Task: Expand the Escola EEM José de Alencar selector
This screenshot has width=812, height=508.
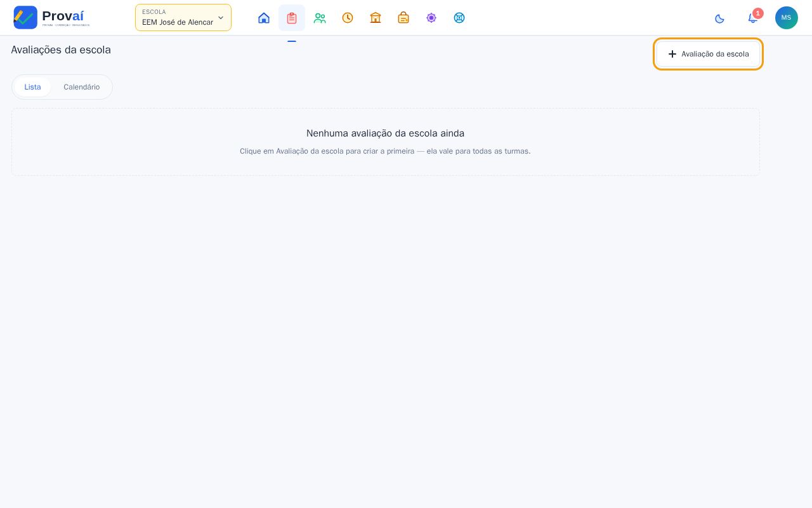Action: click(183, 18)
